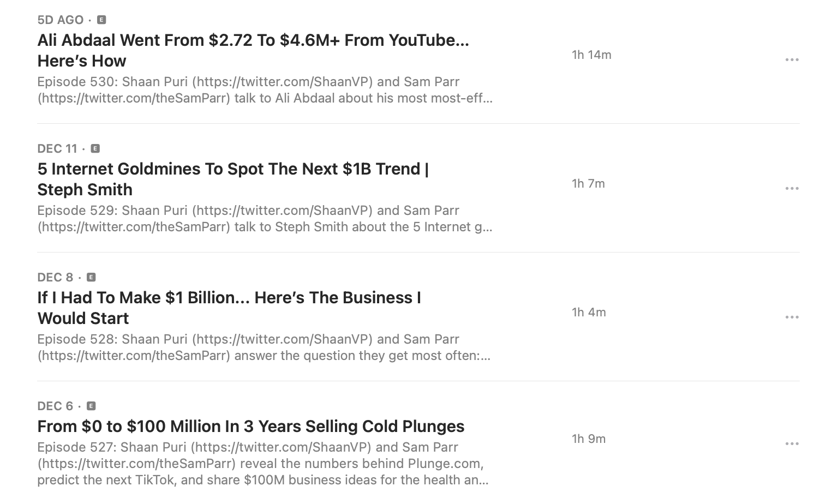The width and height of the screenshot is (838, 504).
Task: Click the DEC 8 date label
Action: point(55,277)
